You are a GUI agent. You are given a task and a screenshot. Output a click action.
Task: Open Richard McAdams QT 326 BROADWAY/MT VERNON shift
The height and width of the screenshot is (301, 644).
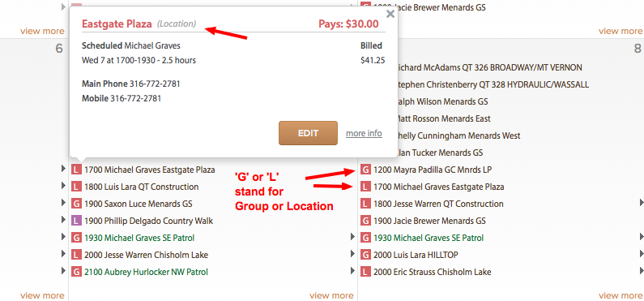tap(486, 67)
